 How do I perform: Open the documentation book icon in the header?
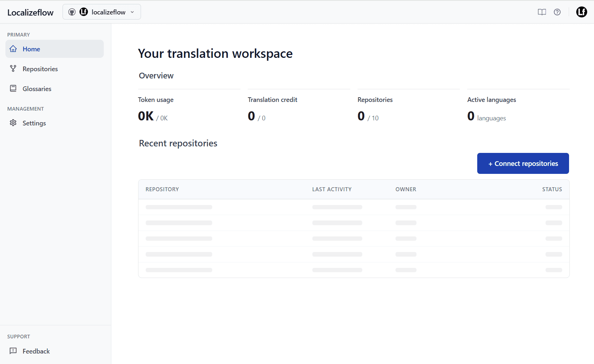tap(542, 12)
